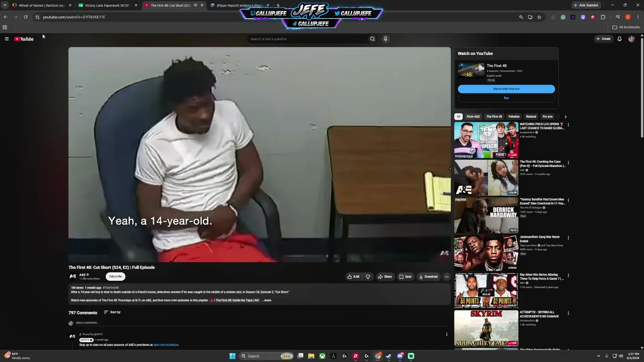This screenshot has height=362, width=644.
Task: Open the YouTube guide hamburger menu
Action: [x=7, y=39]
